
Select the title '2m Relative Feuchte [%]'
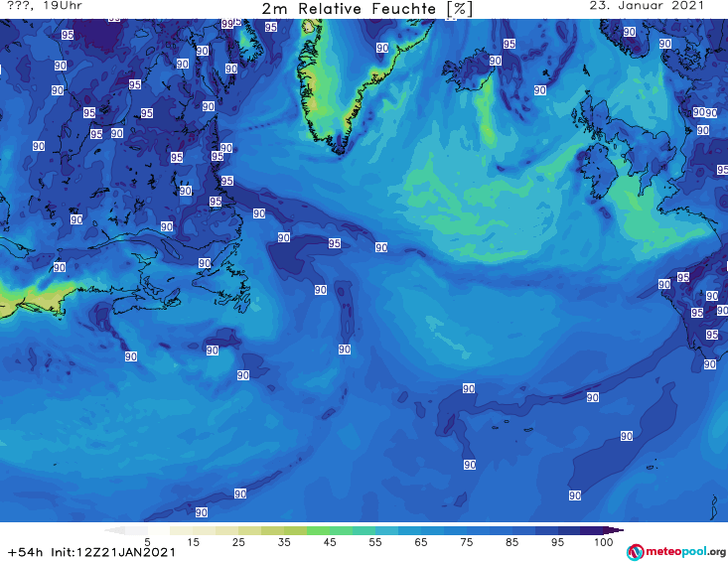(x=367, y=9)
